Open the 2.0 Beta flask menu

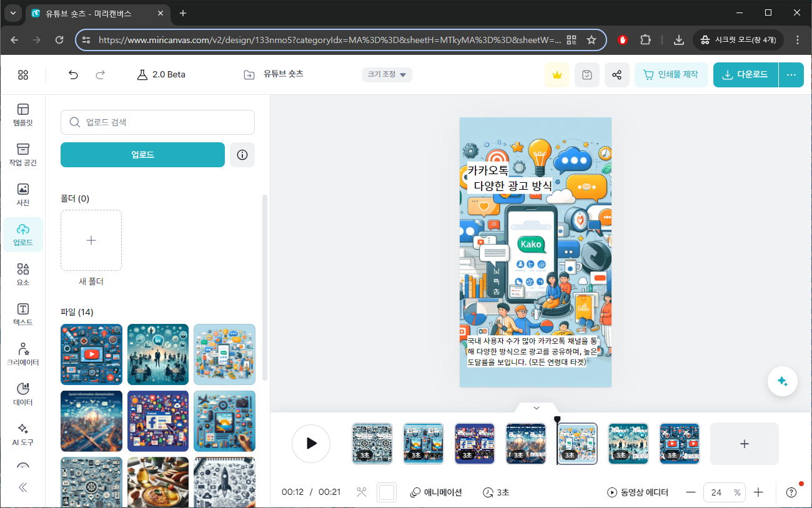pos(161,74)
